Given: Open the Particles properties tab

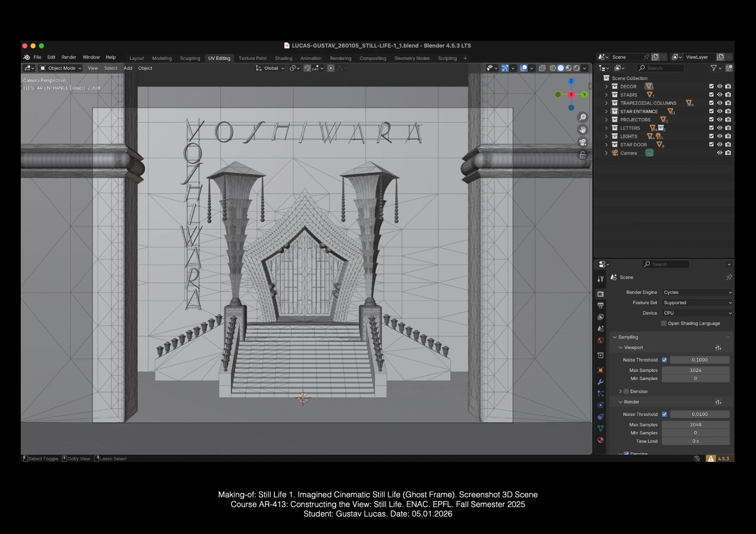Looking at the screenshot, I should (x=601, y=393).
